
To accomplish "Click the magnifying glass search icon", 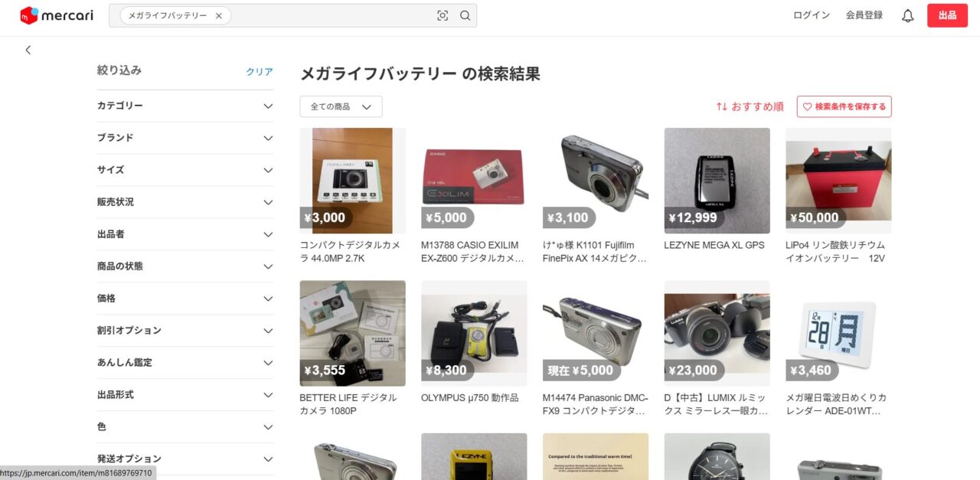I will click(465, 15).
